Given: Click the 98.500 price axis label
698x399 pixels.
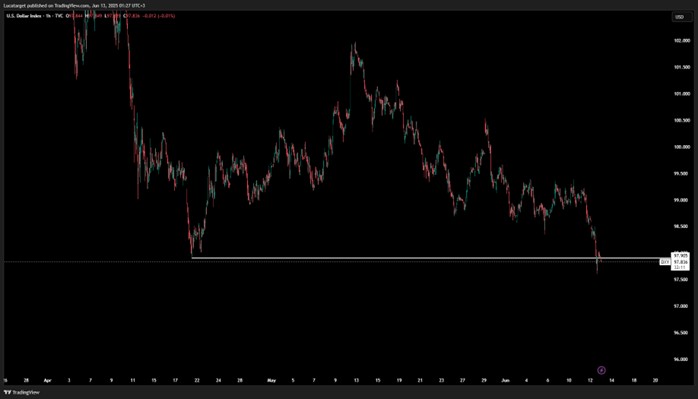Looking at the screenshot, I should 680,226.
